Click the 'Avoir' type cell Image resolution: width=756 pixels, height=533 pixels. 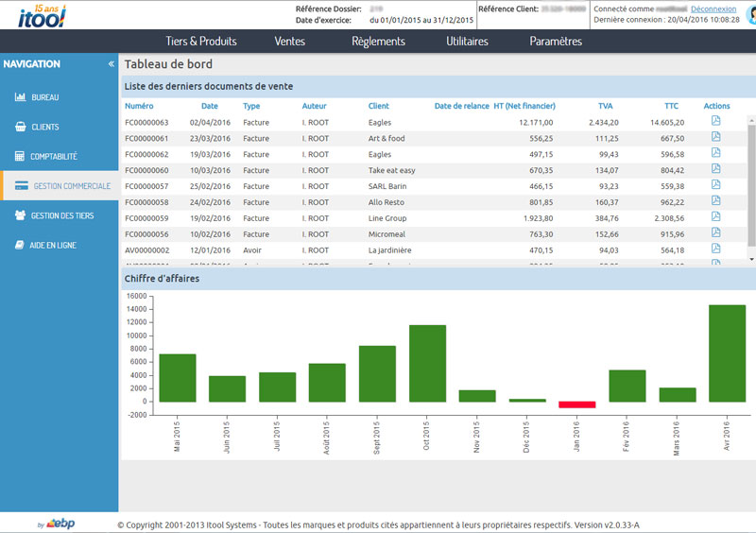(x=252, y=249)
